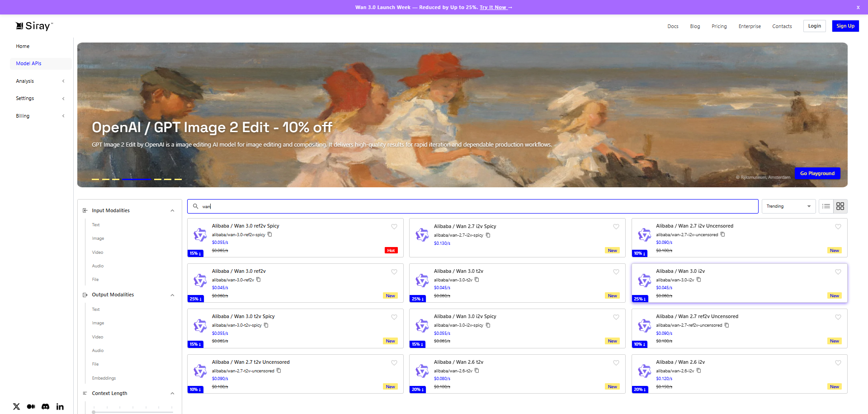This screenshot has width=868, height=414.
Task: Dismiss the Wan 3.0 launch banner
Action: (858, 7)
